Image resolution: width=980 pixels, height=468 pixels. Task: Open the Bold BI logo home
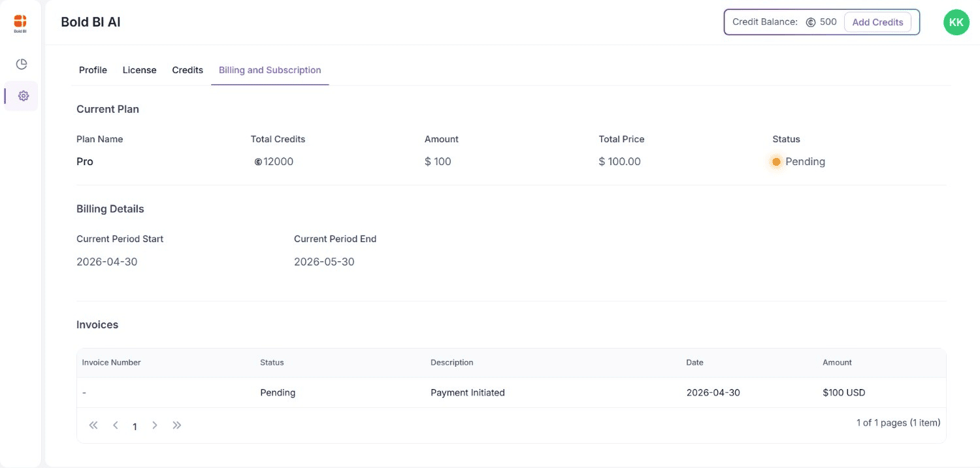tap(20, 23)
